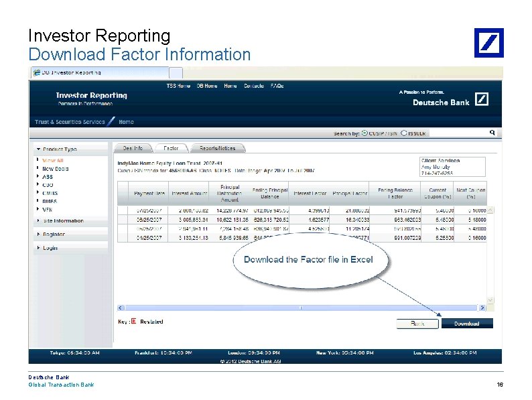
Task: Open Home in top navigation
Action: 230,86
